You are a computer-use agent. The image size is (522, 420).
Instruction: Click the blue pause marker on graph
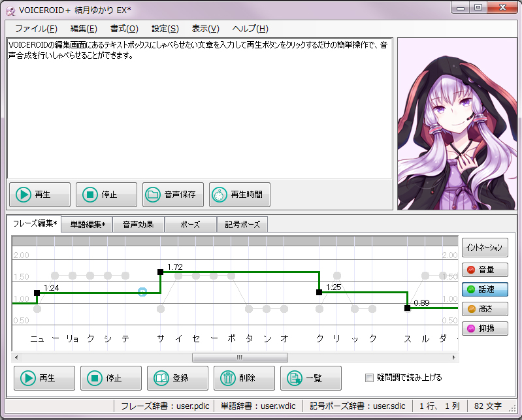coord(142,292)
